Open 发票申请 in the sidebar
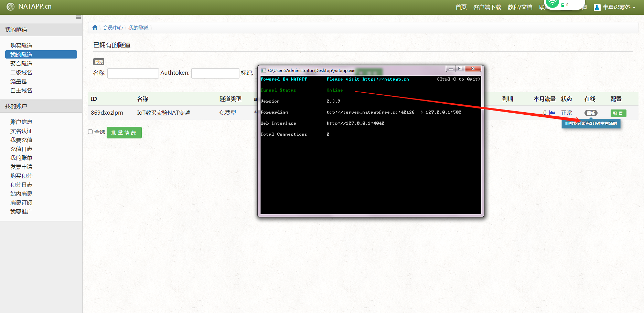The width and height of the screenshot is (644, 313). pos(21,167)
